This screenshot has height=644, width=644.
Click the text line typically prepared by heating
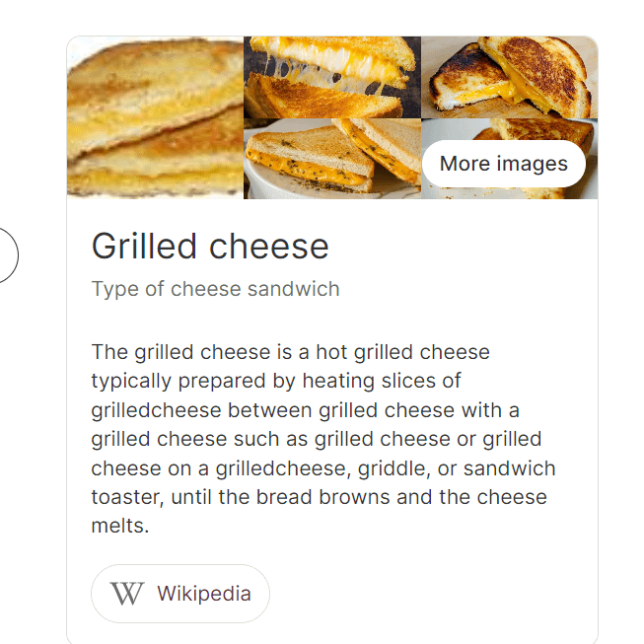(276, 381)
